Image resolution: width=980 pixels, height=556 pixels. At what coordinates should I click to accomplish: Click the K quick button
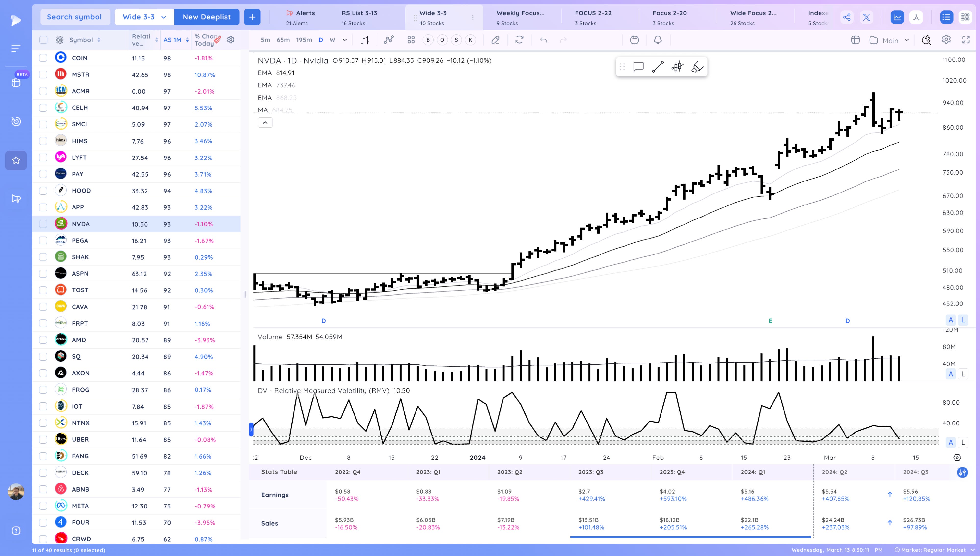click(470, 40)
